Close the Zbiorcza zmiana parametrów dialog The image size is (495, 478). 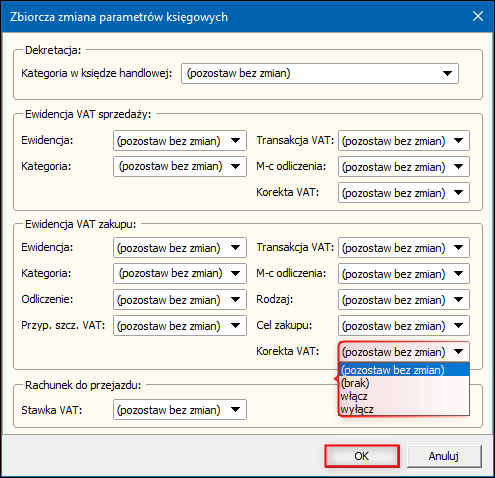(x=478, y=16)
